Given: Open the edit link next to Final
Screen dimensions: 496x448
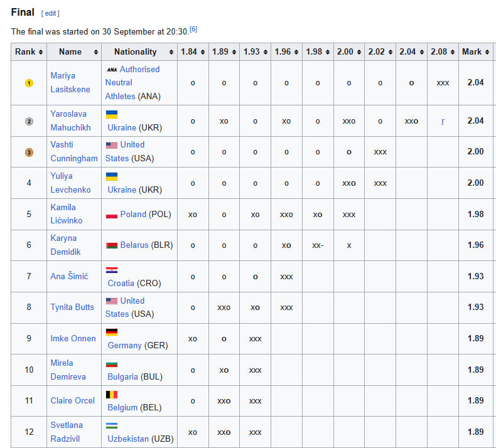Looking at the screenshot, I should tap(50, 13).
